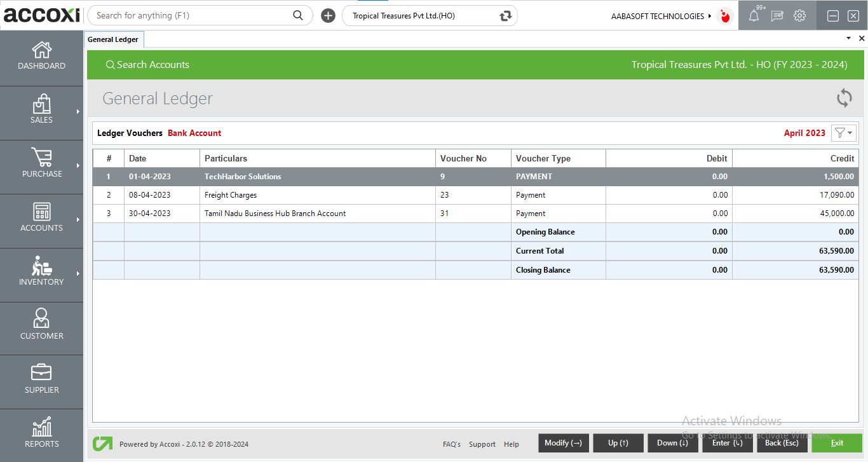Viewport: 868px width, 462px height.
Task: Open the Sales module icon
Action: 41,104
